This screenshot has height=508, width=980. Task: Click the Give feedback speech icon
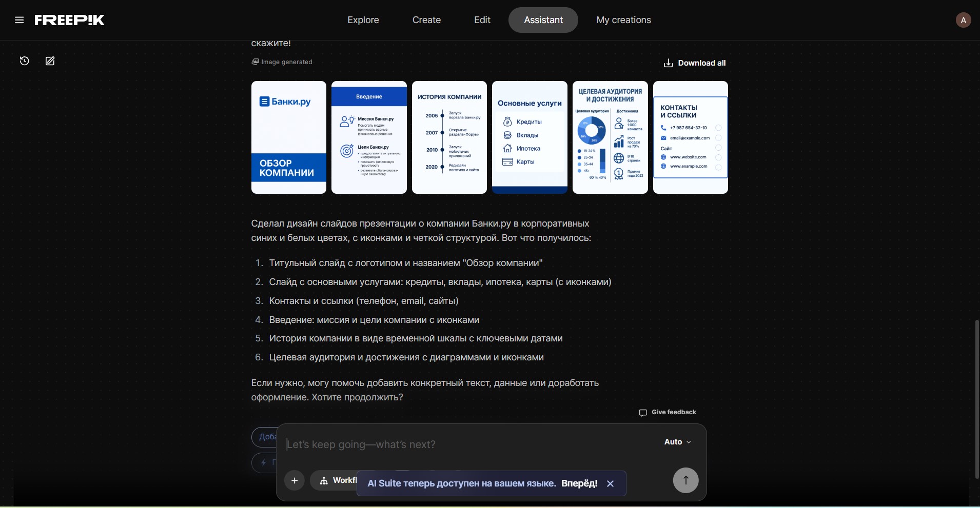(x=643, y=413)
